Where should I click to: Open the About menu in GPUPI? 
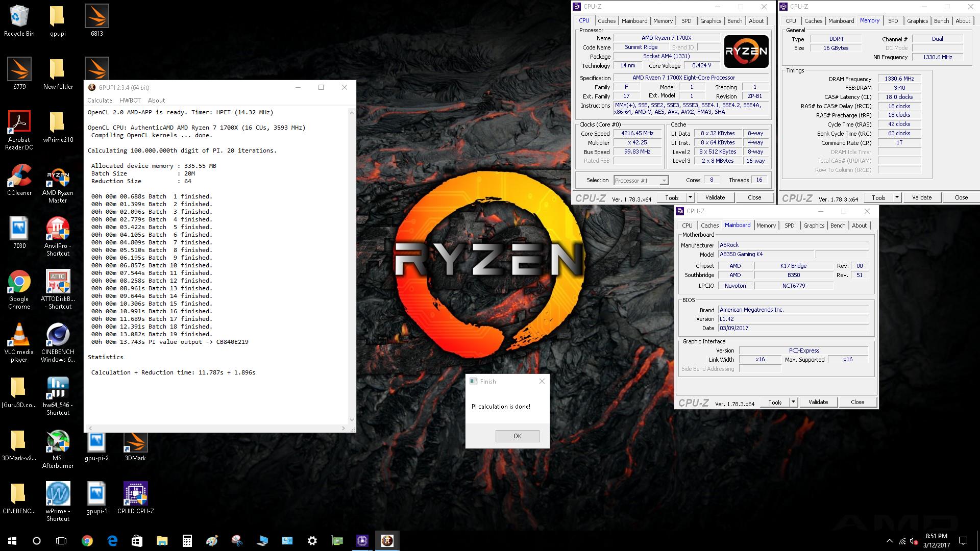click(156, 101)
